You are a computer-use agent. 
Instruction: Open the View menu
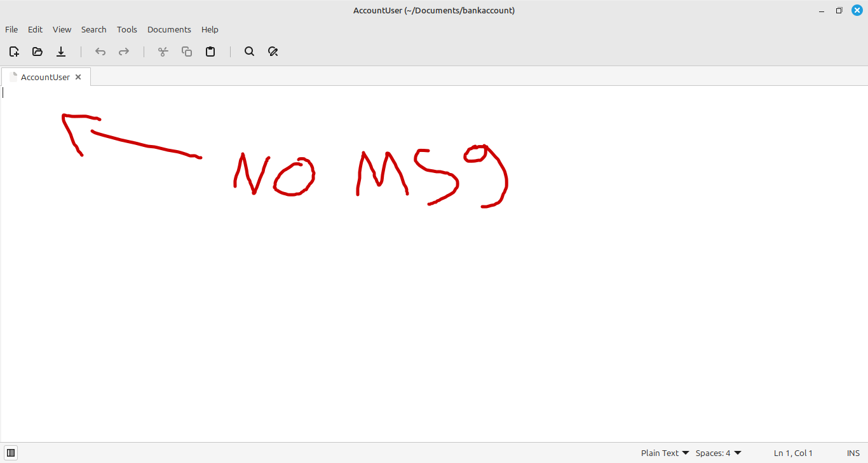click(x=62, y=29)
